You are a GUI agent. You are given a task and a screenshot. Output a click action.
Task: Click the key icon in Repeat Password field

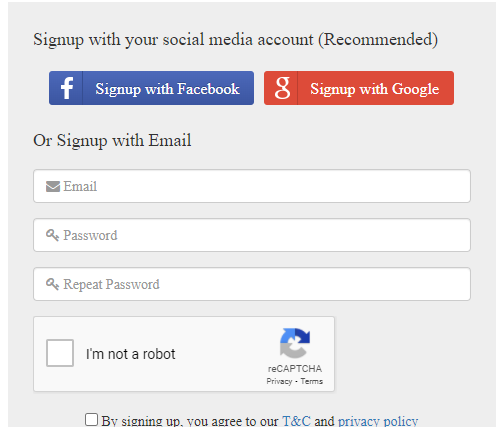pyautogui.click(x=52, y=284)
